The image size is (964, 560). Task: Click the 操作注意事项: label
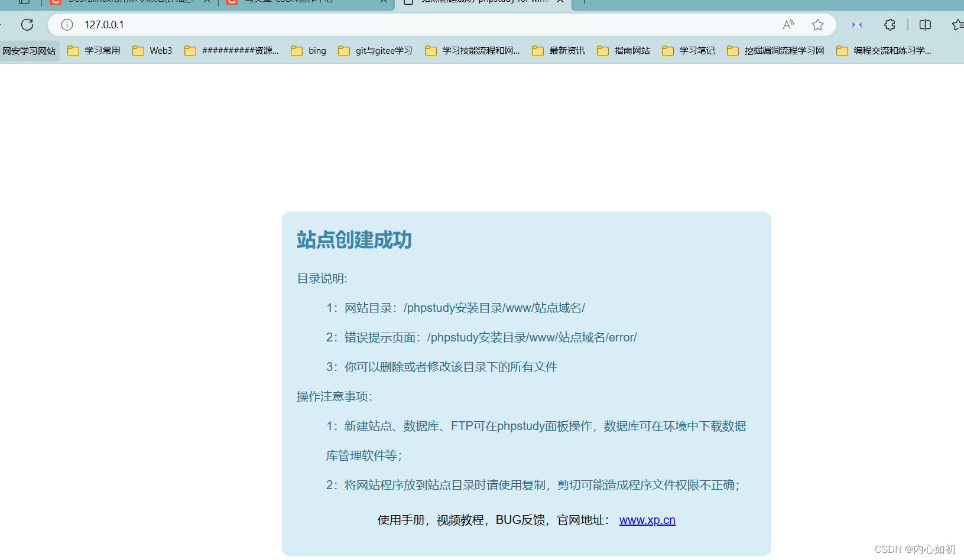point(335,396)
